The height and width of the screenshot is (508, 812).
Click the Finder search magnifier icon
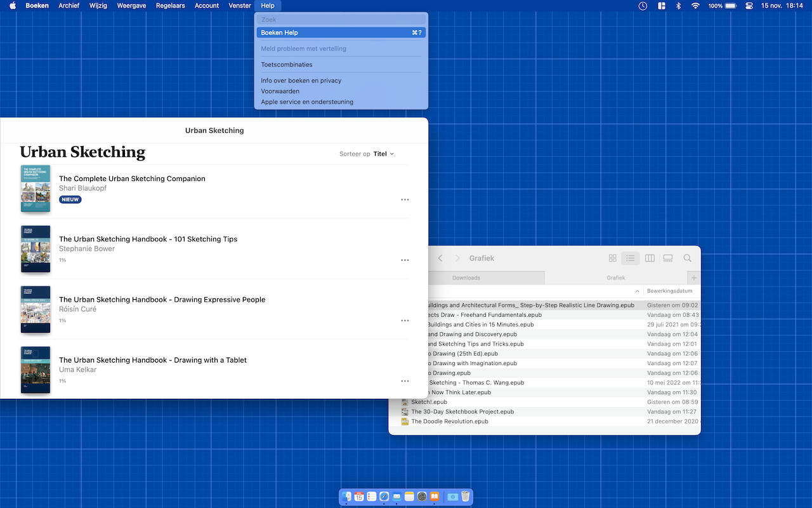[x=687, y=258]
